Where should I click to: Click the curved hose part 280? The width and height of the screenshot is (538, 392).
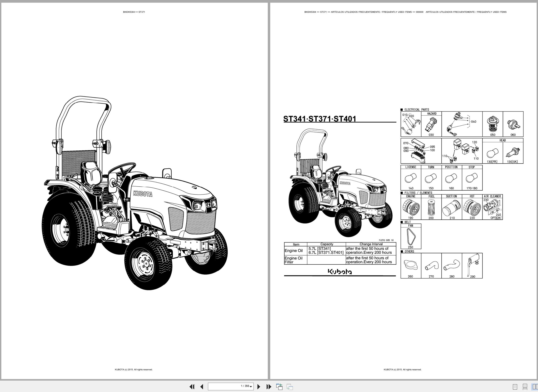[452, 266]
